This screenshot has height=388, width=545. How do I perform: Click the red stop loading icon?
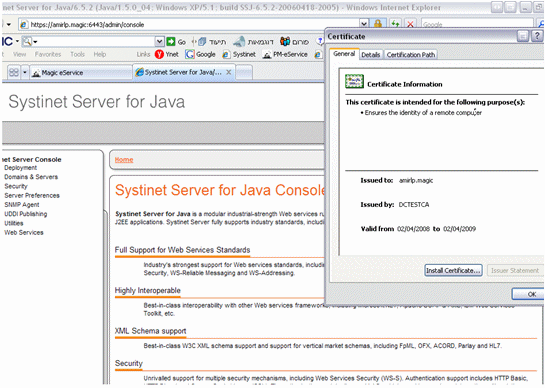(410, 24)
